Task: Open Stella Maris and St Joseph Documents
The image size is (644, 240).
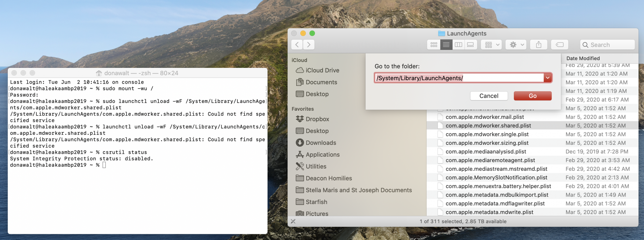Action: click(x=354, y=190)
